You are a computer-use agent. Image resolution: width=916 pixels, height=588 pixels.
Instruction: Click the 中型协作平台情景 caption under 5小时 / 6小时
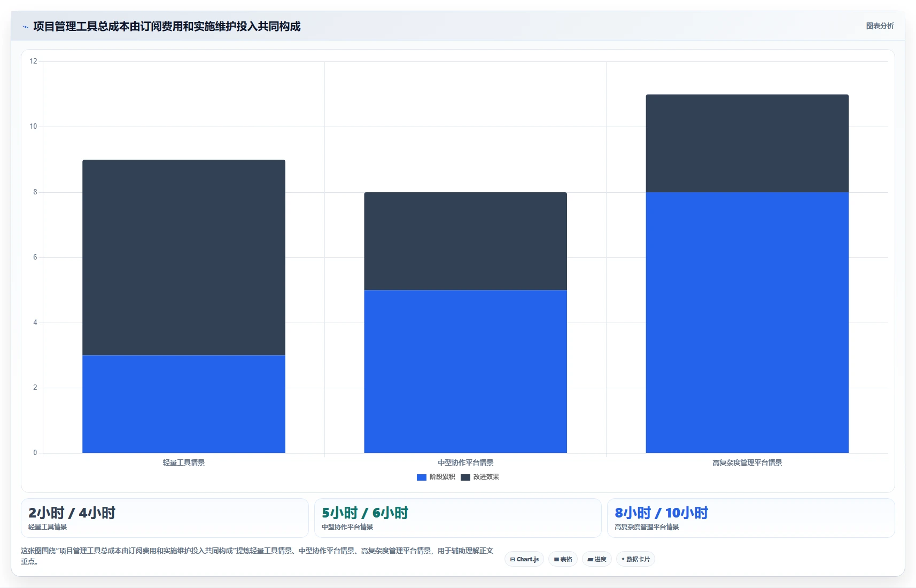tap(347, 527)
